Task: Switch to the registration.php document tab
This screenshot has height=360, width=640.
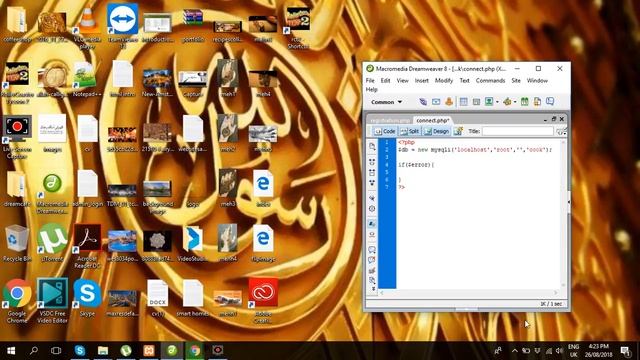Action: pos(390,120)
